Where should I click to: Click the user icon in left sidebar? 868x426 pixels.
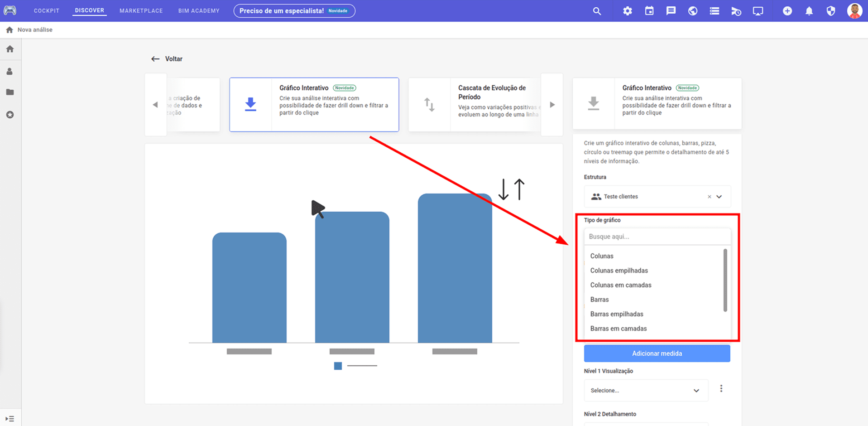10,72
